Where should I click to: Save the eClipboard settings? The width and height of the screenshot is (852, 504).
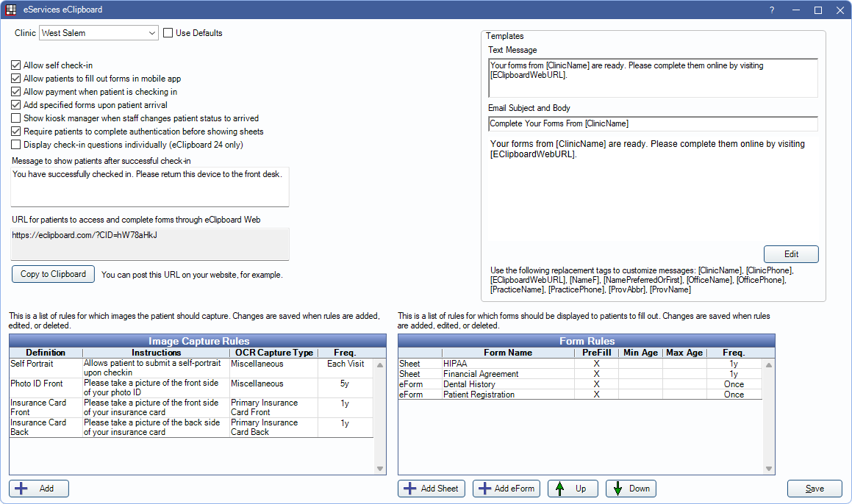814,489
